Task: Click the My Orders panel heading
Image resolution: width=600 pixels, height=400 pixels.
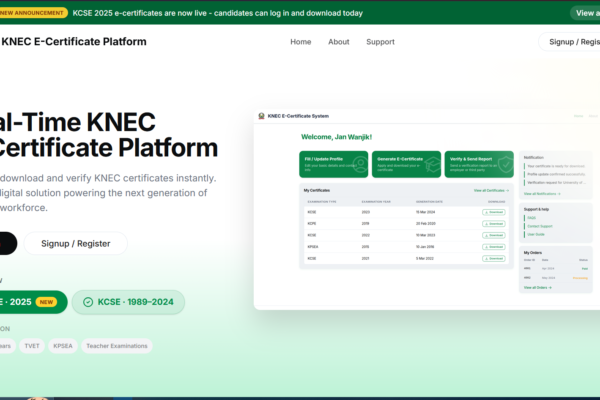Action: (533, 253)
